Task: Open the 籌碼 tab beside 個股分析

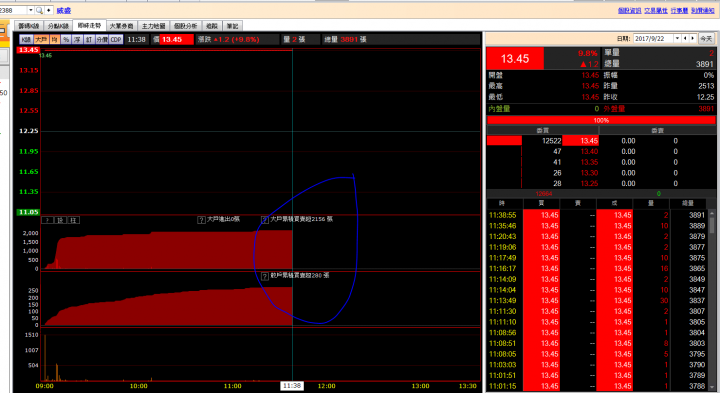Action: pos(212,26)
